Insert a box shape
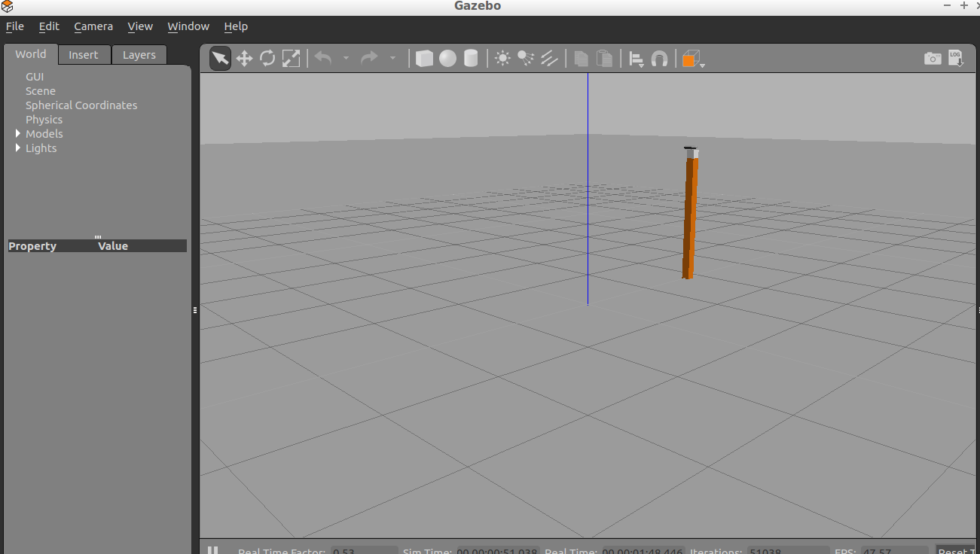This screenshot has height=554, width=980. [424, 59]
